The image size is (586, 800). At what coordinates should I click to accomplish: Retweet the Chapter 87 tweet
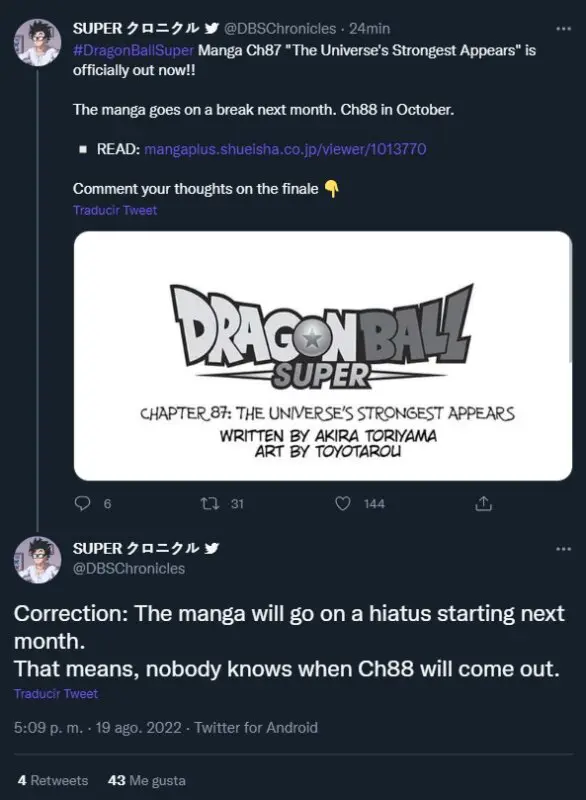point(209,504)
